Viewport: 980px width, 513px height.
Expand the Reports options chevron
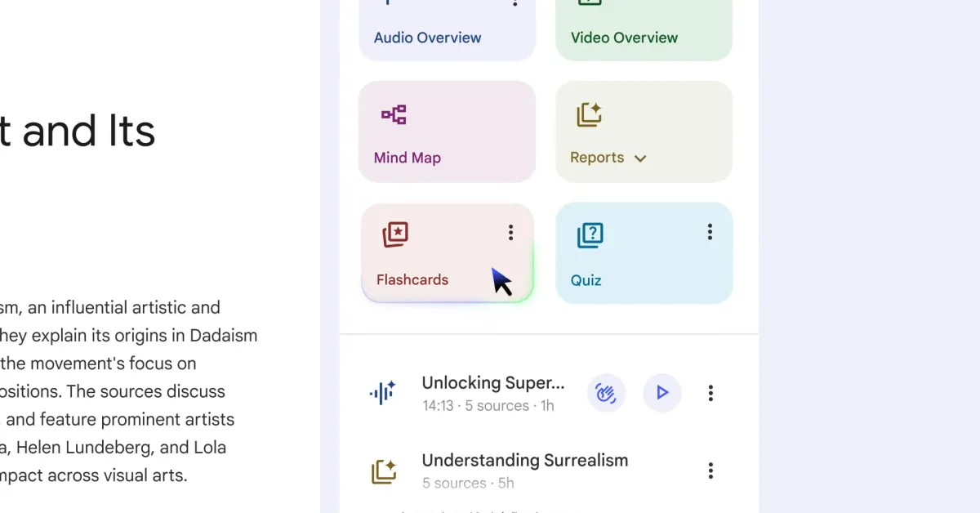click(x=639, y=158)
